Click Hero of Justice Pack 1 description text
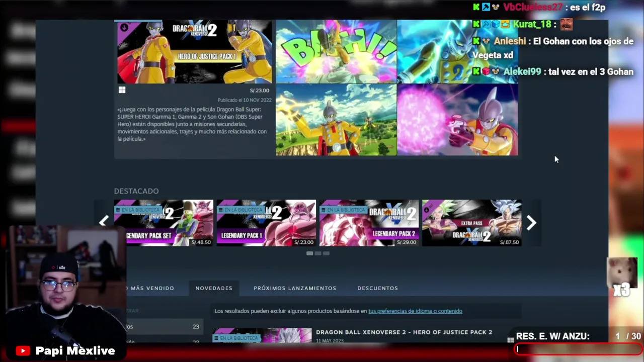644x362 pixels. click(x=193, y=124)
